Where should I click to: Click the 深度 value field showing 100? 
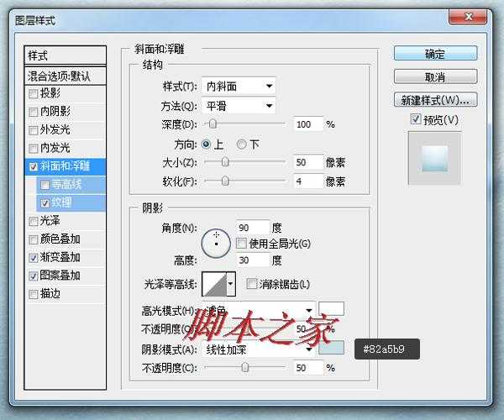[x=308, y=124]
